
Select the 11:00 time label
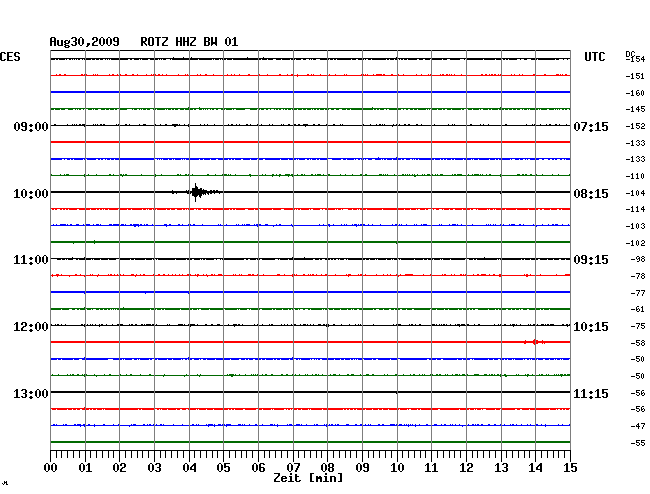pos(31,260)
